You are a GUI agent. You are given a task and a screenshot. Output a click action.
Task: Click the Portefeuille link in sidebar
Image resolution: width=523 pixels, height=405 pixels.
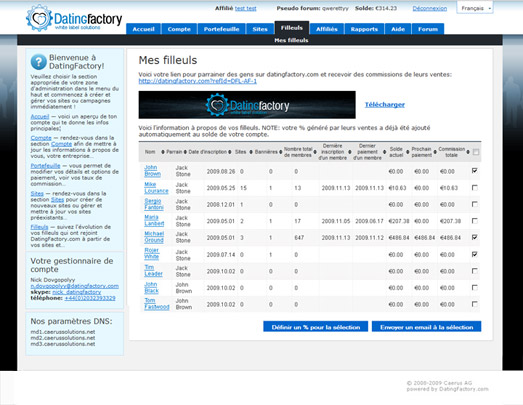pyautogui.click(x=45, y=166)
